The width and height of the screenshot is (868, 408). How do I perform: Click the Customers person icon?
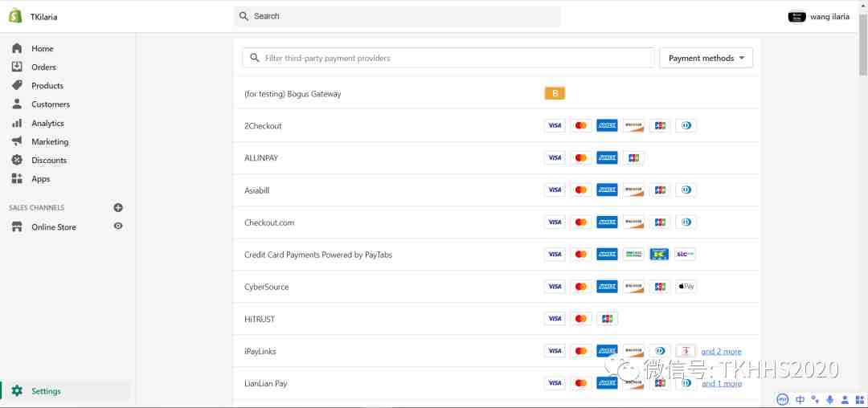click(x=17, y=104)
